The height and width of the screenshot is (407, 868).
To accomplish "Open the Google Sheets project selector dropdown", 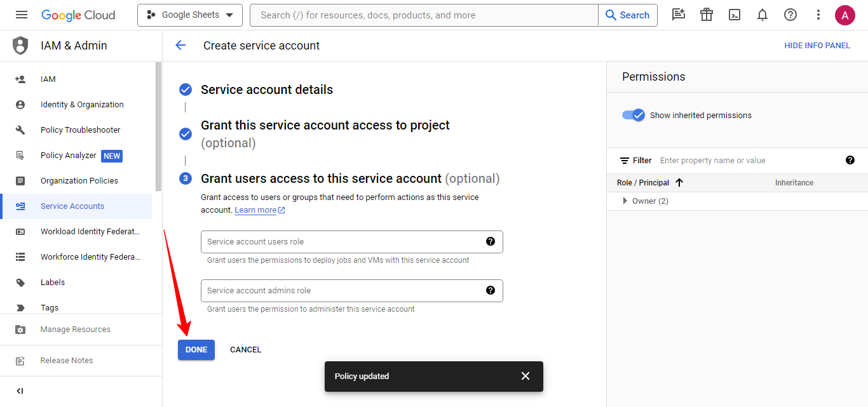I will 189,15.
